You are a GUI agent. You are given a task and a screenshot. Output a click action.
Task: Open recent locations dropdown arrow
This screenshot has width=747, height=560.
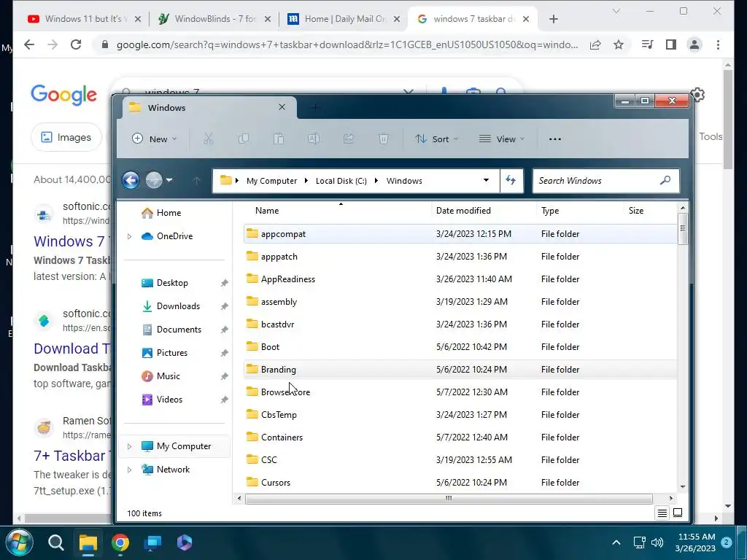pos(169,181)
